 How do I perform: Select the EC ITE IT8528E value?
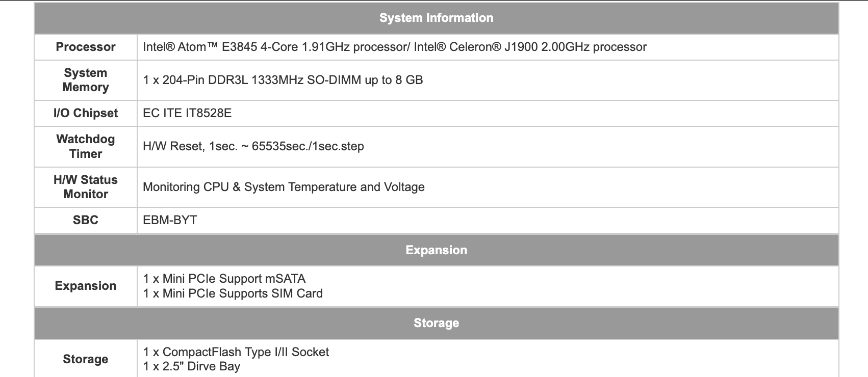(x=187, y=113)
